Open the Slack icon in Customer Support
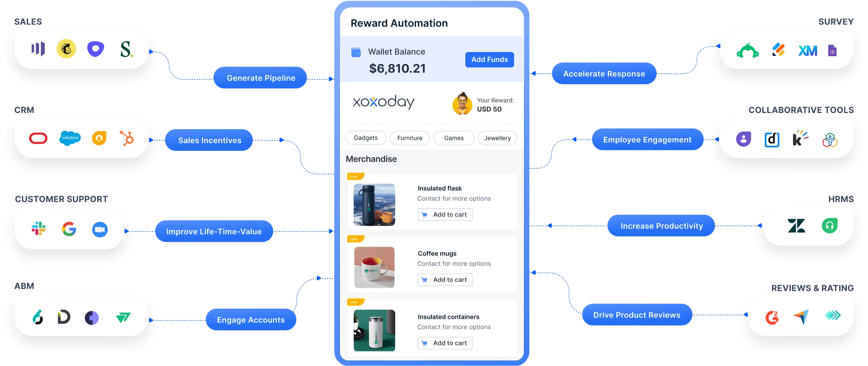The image size is (868, 366). (x=39, y=228)
